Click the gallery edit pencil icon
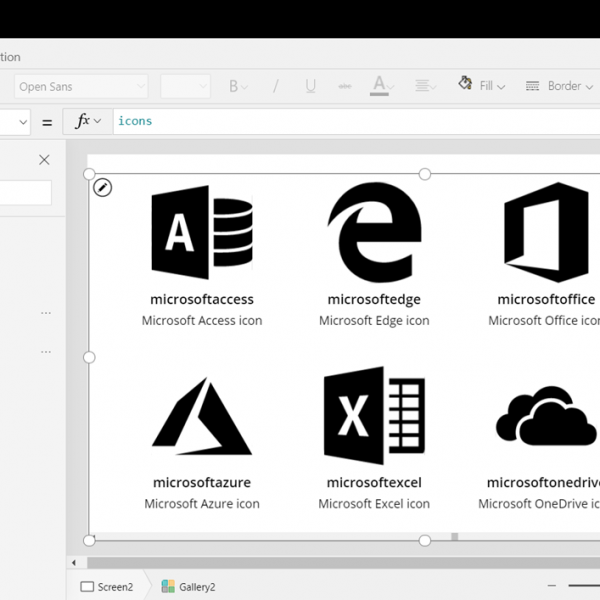 click(103, 188)
